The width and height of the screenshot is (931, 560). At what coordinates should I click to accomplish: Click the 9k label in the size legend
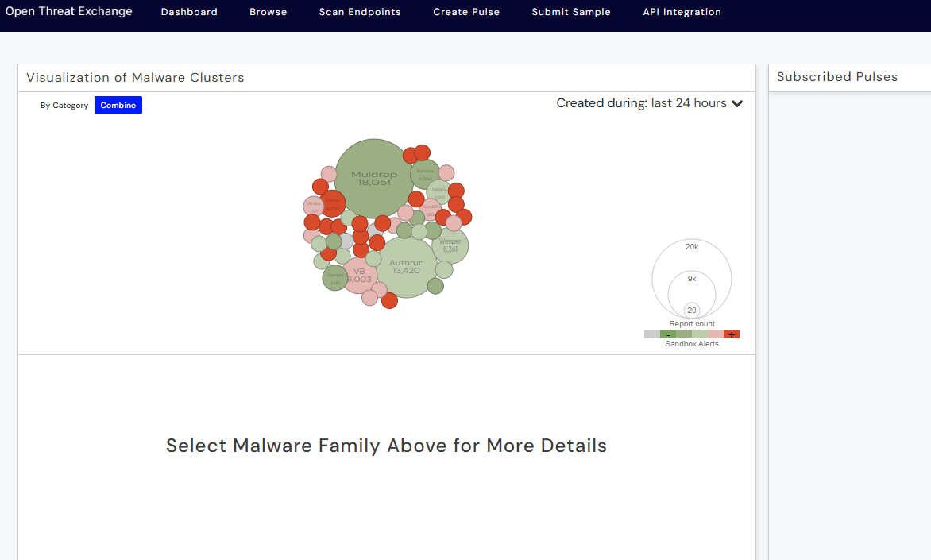point(692,279)
